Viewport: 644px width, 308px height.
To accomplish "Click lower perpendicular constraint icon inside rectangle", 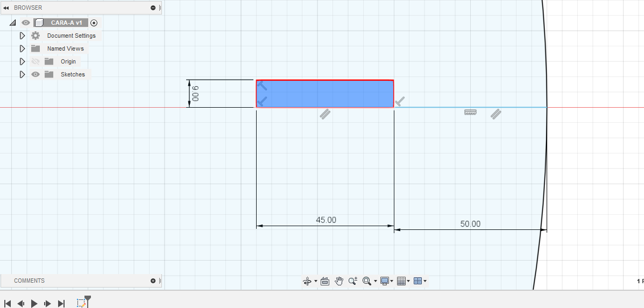I will coord(262,101).
